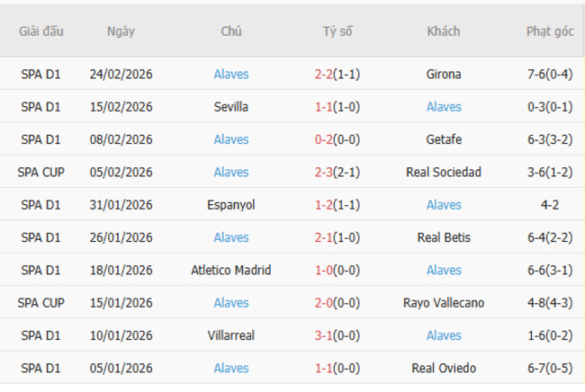The width and height of the screenshot is (585, 392).
Task: Click the "Phạt góc" column header
Action: pyautogui.click(x=550, y=31)
